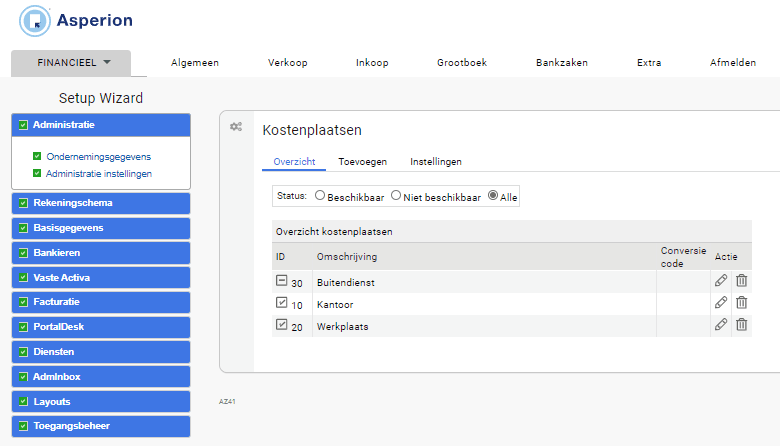
Task: Open the Bankzaken menu
Action: pyautogui.click(x=562, y=63)
